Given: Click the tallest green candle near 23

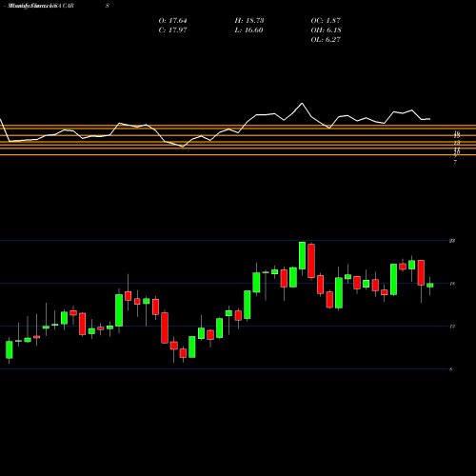Looking at the screenshot, I should click(302, 255).
